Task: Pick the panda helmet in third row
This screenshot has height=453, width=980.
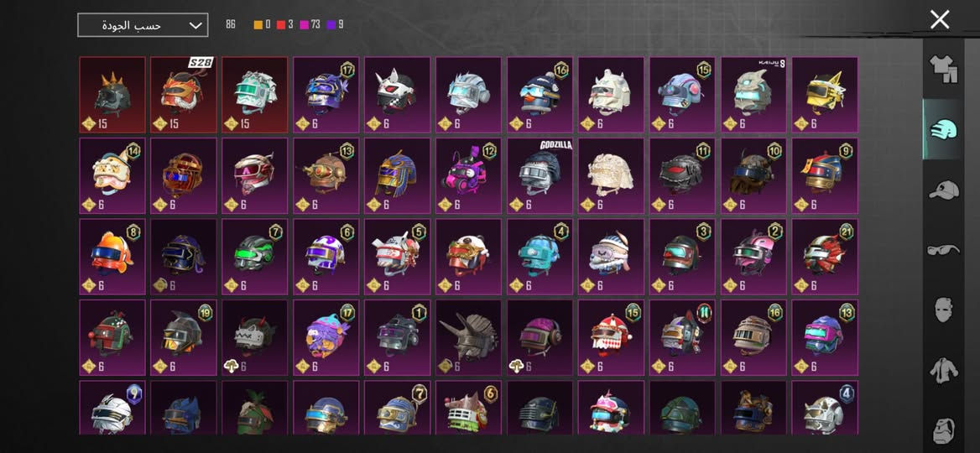Action: tap(469, 257)
